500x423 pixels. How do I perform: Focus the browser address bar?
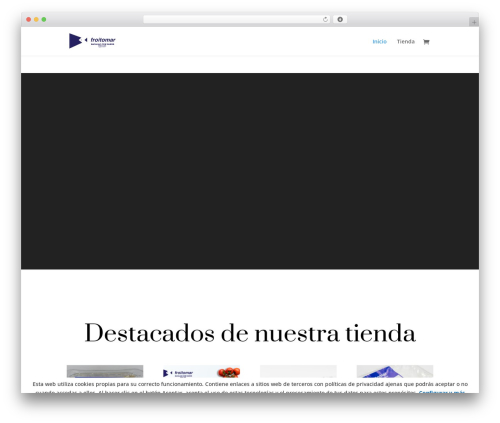pyautogui.click(x=237, y=19)
